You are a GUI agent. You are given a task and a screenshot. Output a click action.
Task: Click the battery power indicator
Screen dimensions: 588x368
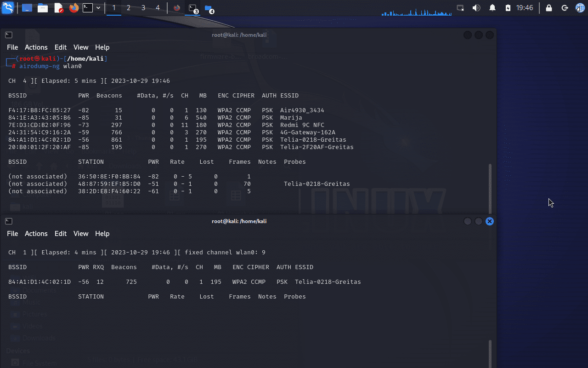click(x=508, y=8)
